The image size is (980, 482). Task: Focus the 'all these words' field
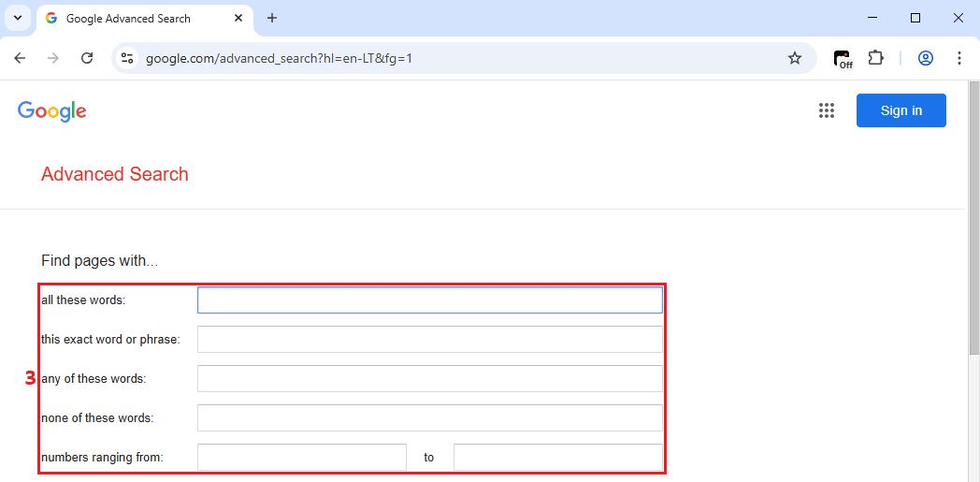tap(429, 300)
